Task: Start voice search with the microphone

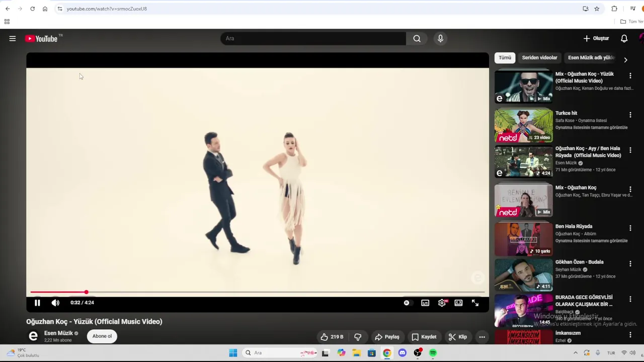Action: click(440, 39)
